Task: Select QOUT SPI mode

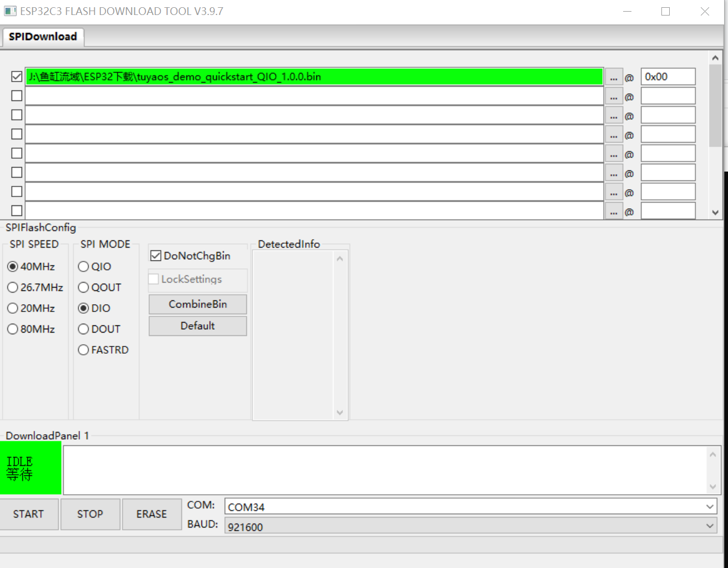Action: tap(100, 288)
